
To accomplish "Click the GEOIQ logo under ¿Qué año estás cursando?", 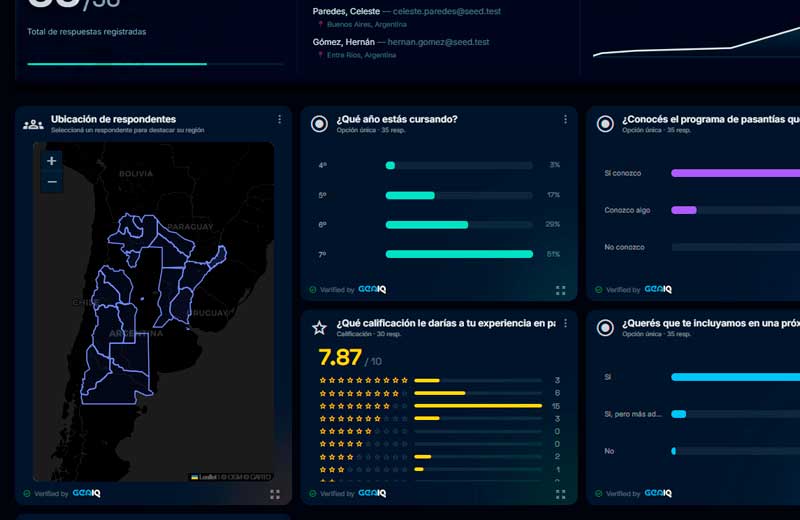I will 372,289.
